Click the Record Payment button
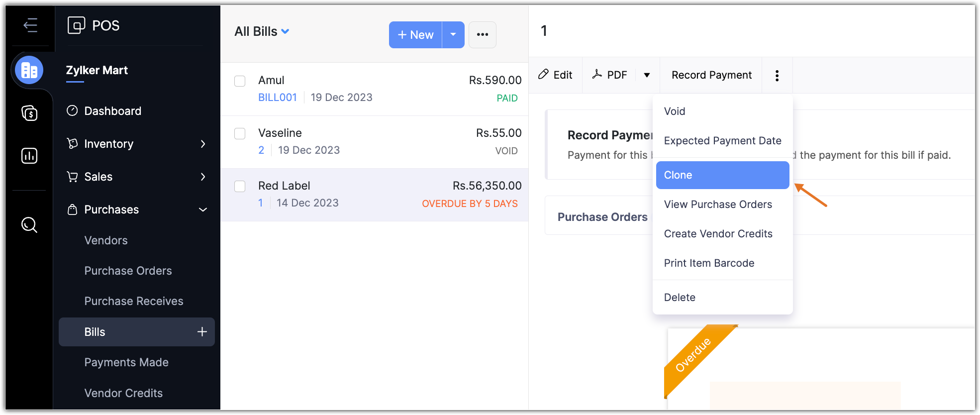The image size is (980, 415). (711, 75)
